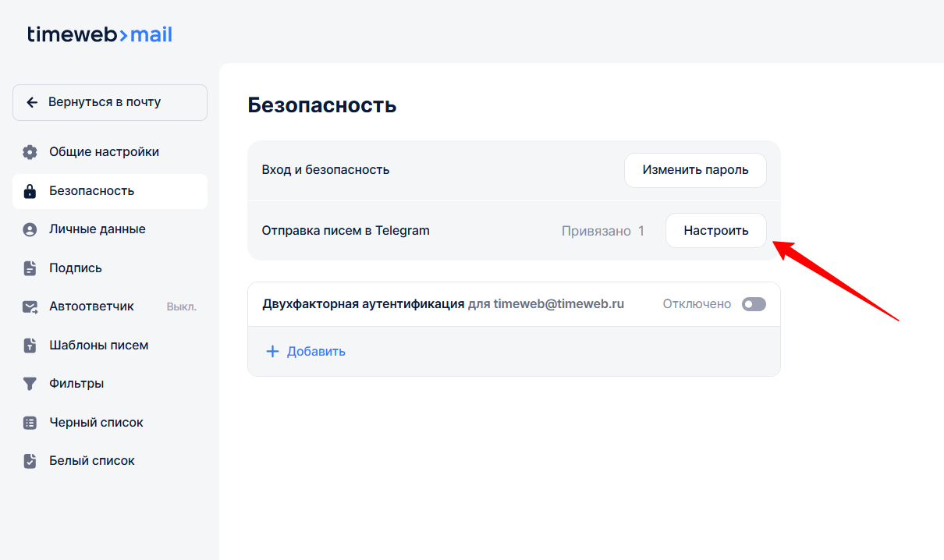Click the person icon for Личные данные
Screen dimensions: 944x560
click(x=30, y=229)
